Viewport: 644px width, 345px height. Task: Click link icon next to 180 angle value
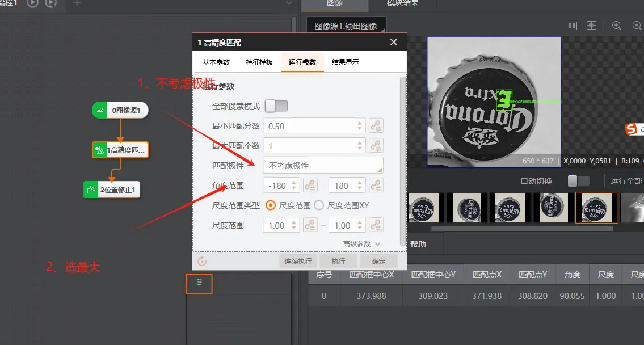[x=376, y=185]
